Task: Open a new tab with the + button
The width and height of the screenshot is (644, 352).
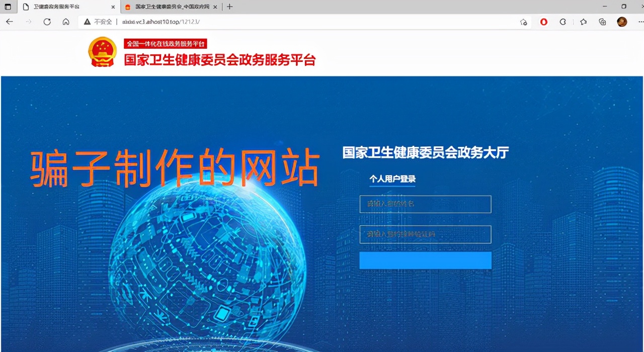Action: (228, 7)
